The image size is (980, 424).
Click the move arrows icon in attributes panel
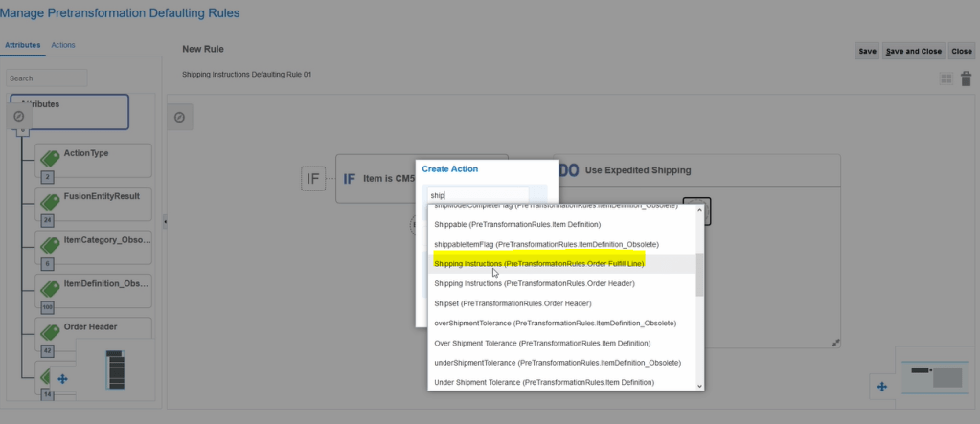coord(63,379)
